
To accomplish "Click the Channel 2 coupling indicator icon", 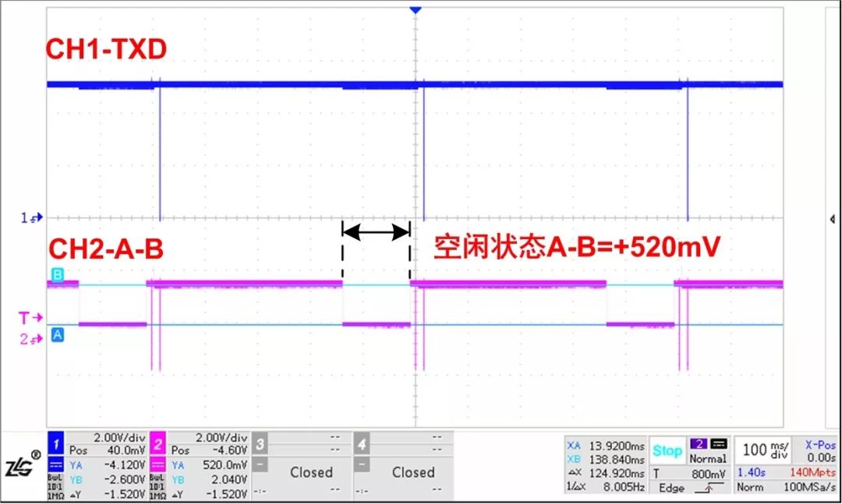I will [x=159, y=463].
